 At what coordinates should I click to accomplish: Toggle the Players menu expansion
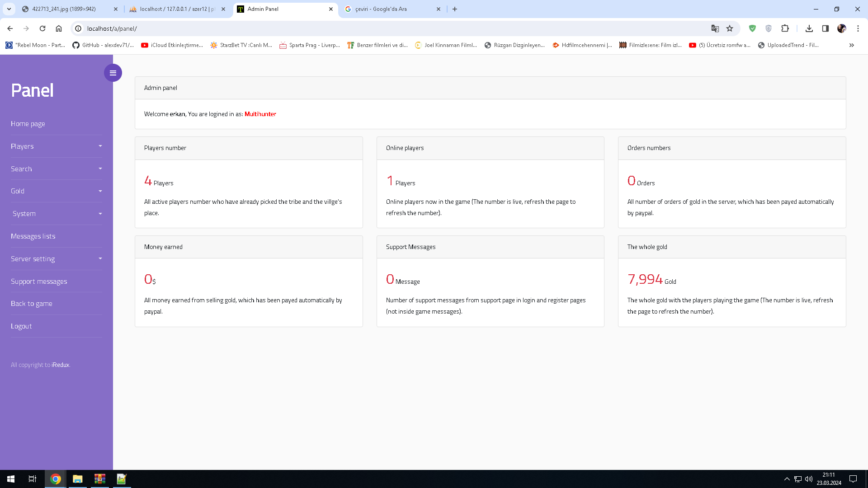pos(56,146)
